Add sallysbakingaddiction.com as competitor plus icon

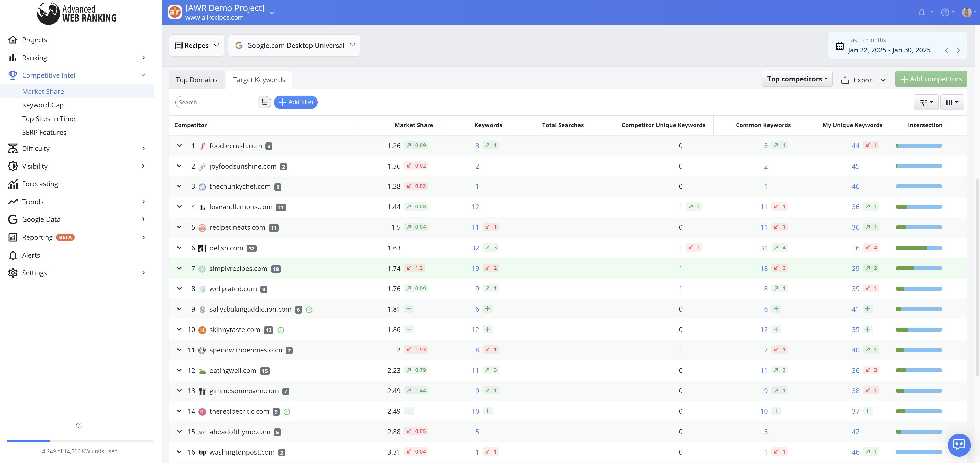click(309, 310)
